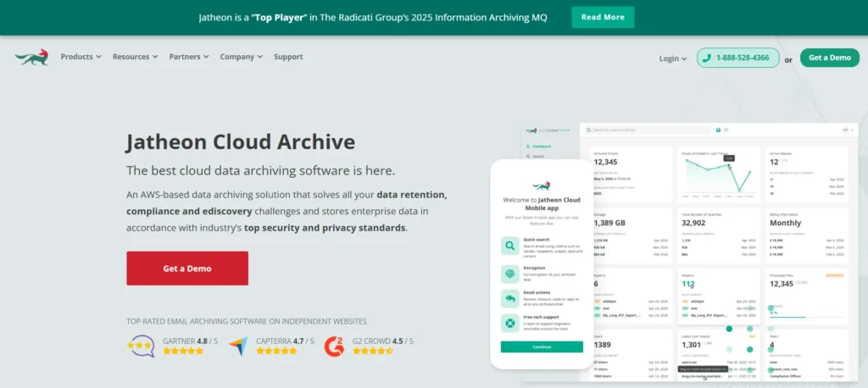Click the Billing Information 'Monthly' value

(x=786, y=223)
